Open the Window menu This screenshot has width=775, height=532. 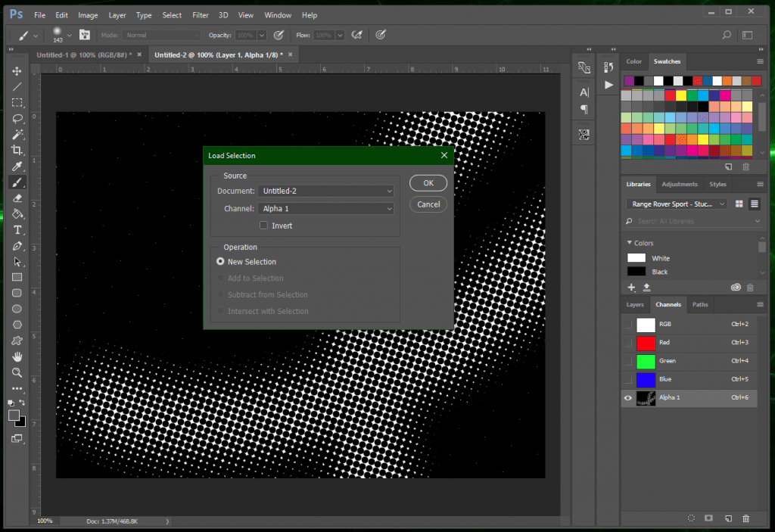(x=278, y=15)
